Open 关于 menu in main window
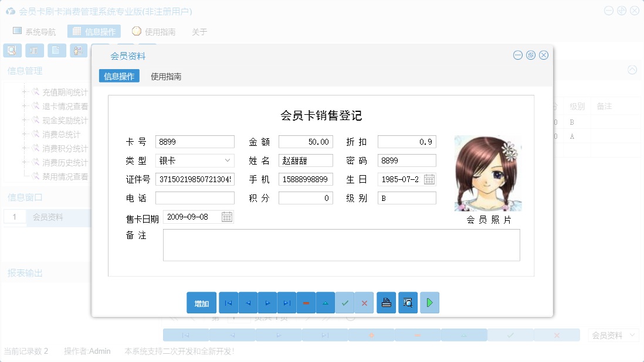Image resolution: width=644 pixels, height=362 pixels. click(x=199, y=32)
